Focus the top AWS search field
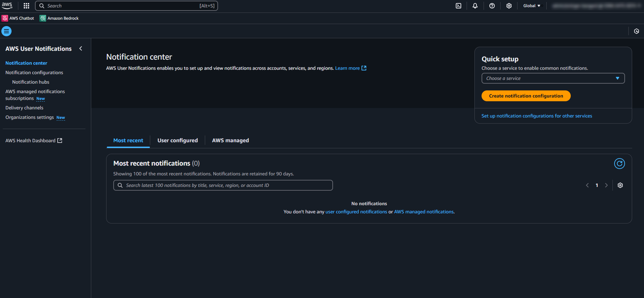The image size is (644, 298). click(x=126, y=6)
